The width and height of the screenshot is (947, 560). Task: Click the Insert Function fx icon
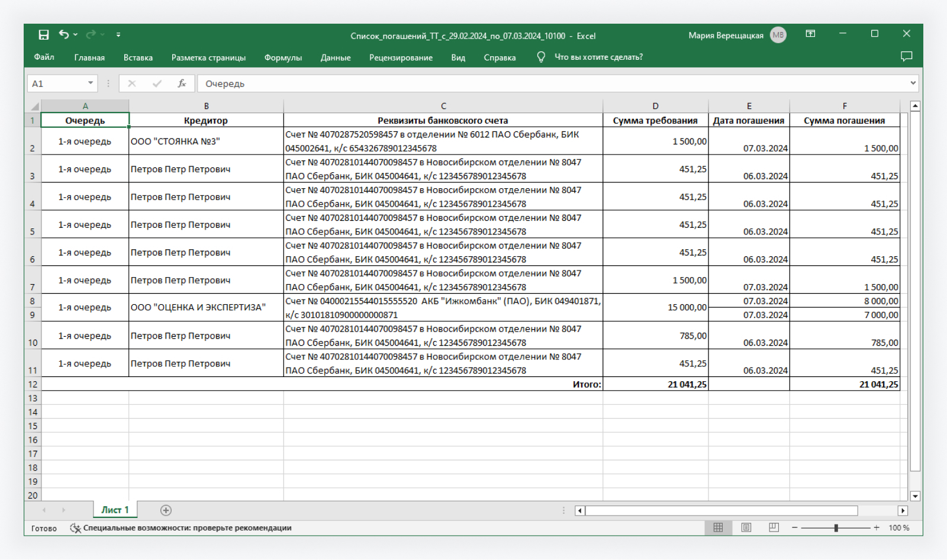tap(182, 83)
